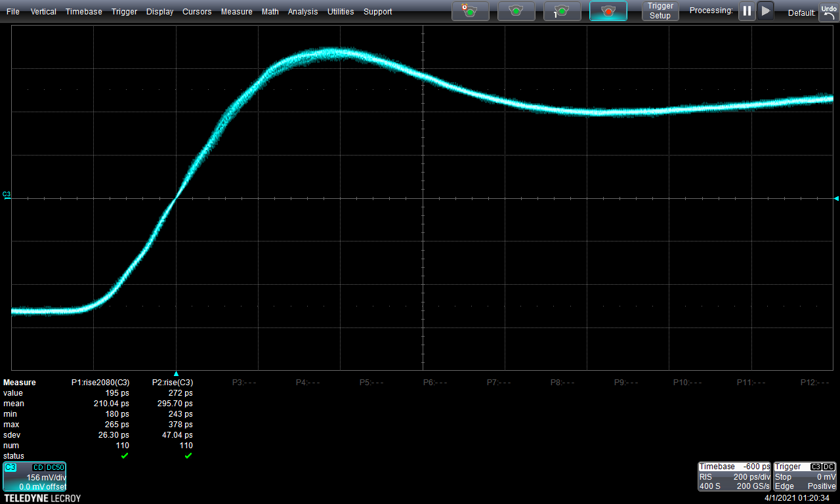840x504 pixels.
Task: Resume processing with the play icon
Action: pos(765,10)
